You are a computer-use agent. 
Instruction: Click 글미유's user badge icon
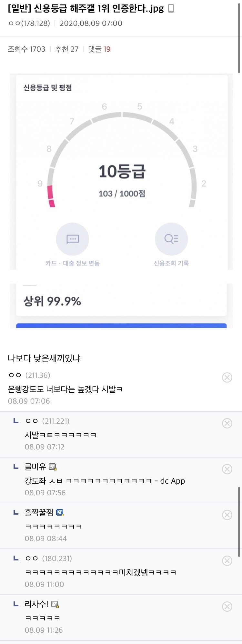tap(53, 467)
